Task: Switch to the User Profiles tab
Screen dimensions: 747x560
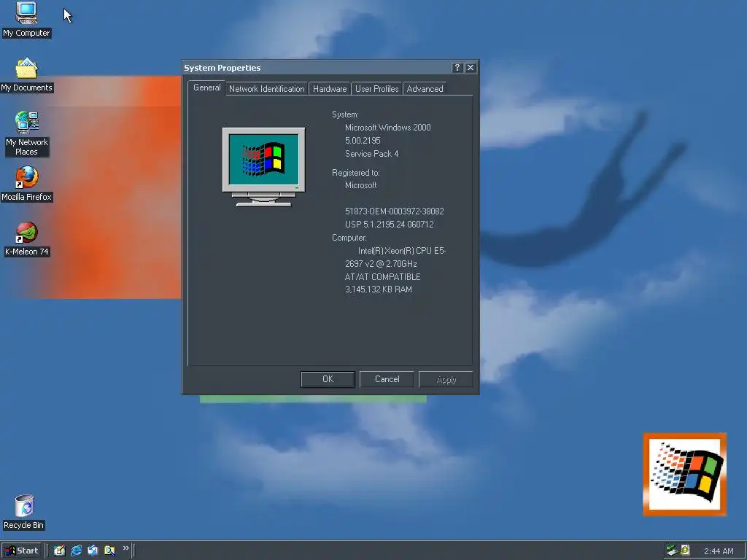Action: 377,88
